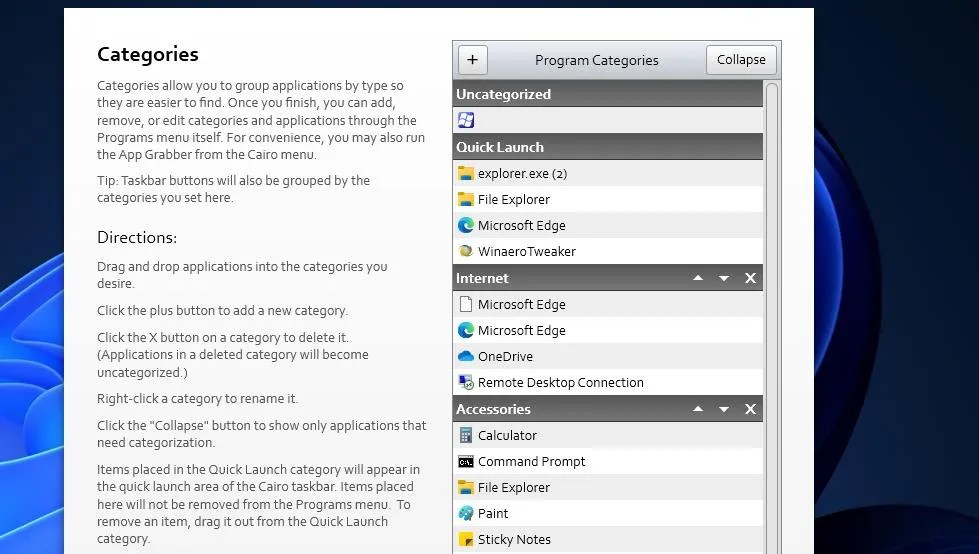Screen dimensions: 979x554
Task: Click File Explorer icon in Quick Launch
Action: [466, 199]
